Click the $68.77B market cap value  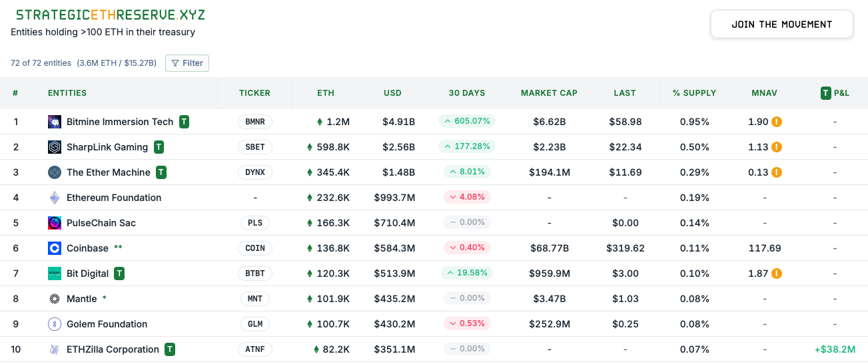pyautogui.click(x=550, y=248)
